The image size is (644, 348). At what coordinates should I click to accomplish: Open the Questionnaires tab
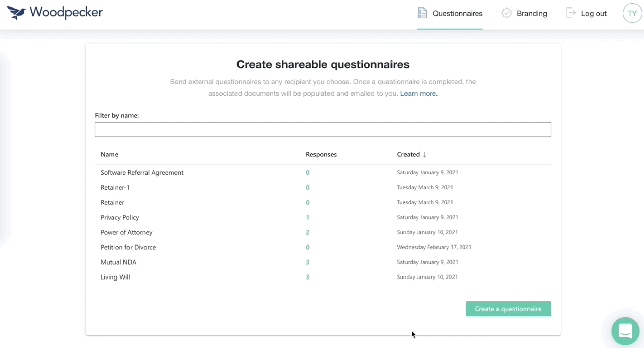[x=457, y=14]
